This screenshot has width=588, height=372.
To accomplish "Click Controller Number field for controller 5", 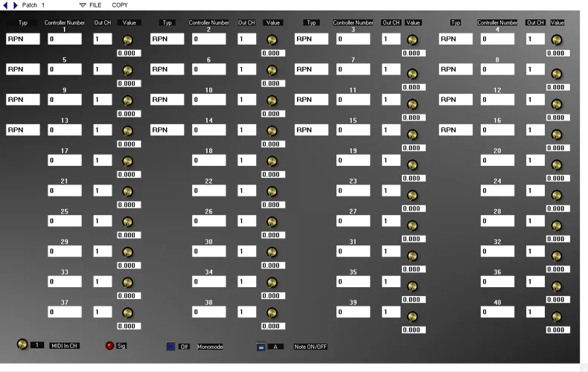I will tap(65, 69).
